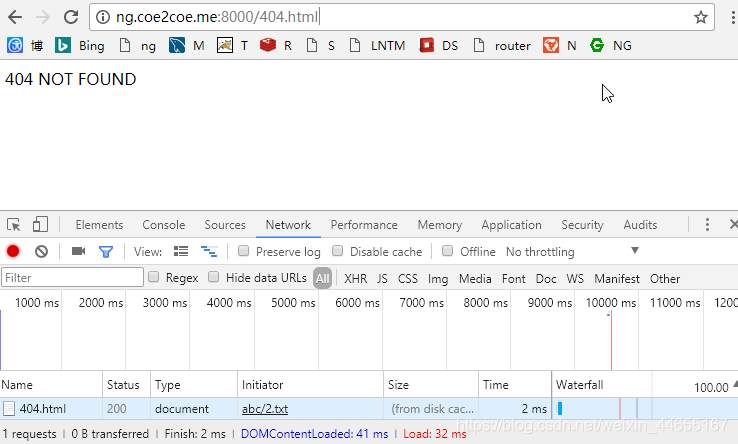Filter requests by CSS
This screenshot has width=738, height=444.
point(408,279)
